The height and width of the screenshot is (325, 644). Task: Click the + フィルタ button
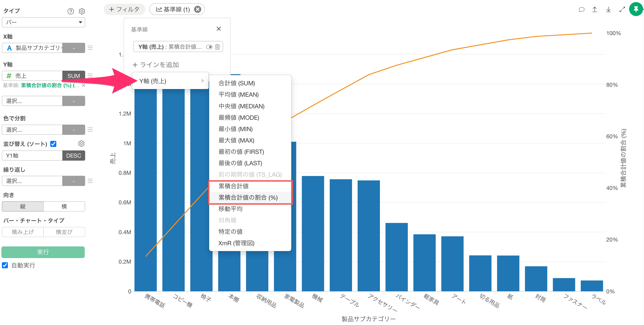(124, 10)
